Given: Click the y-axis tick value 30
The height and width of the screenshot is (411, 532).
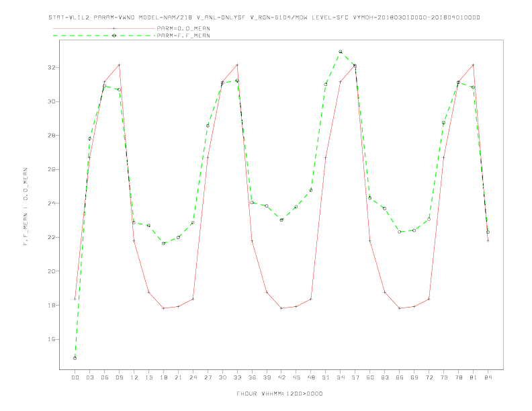Looking at the screenshot, I should click(x=51, y=101).
